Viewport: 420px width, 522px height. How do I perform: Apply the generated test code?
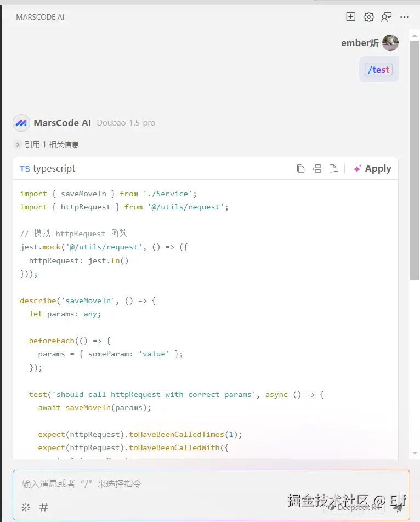coord(372,169)
